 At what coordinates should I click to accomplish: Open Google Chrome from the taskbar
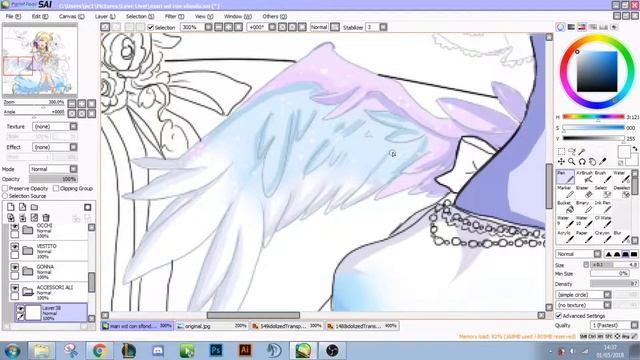click(x=99, y=350)
